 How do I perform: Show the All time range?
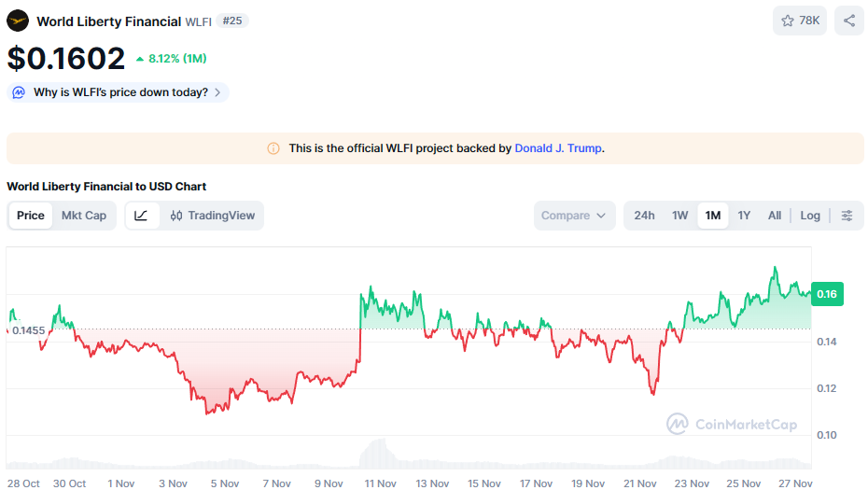click(775, 216)
